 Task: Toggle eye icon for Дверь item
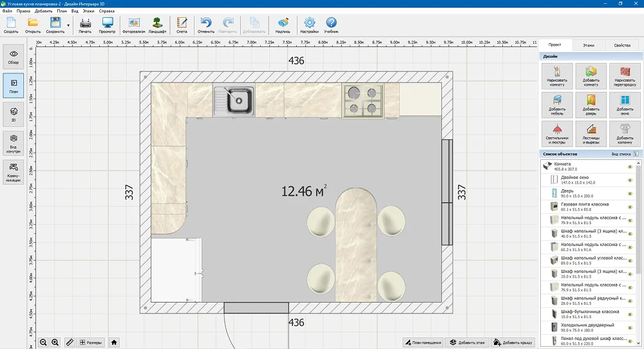pos(630,193)
